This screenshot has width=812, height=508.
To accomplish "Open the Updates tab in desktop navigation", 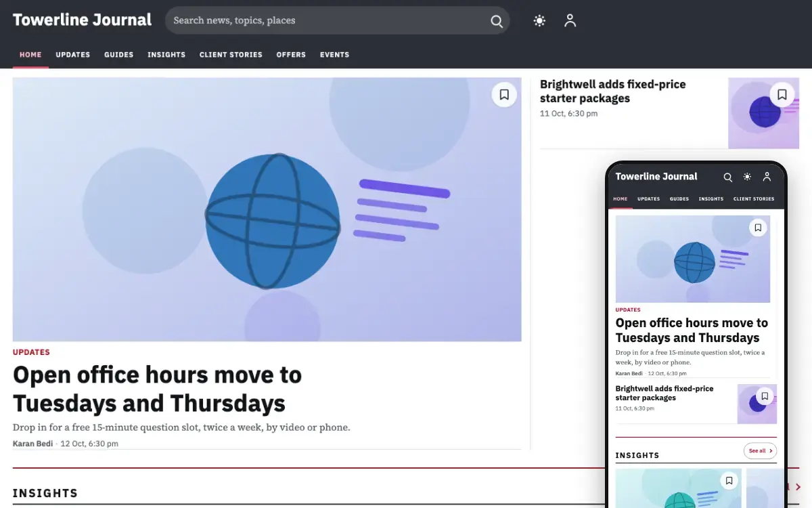I will tap(73, 55).
